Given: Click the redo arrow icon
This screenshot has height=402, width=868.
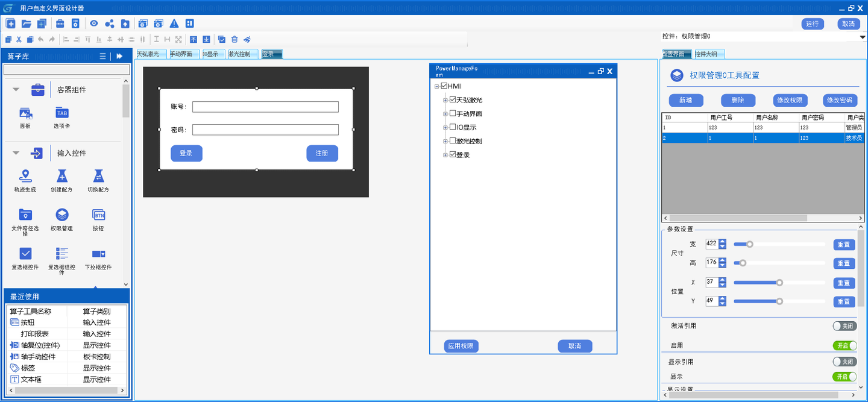Looking at the screenshot, I should pyautogui.click(x=51, y=39).
